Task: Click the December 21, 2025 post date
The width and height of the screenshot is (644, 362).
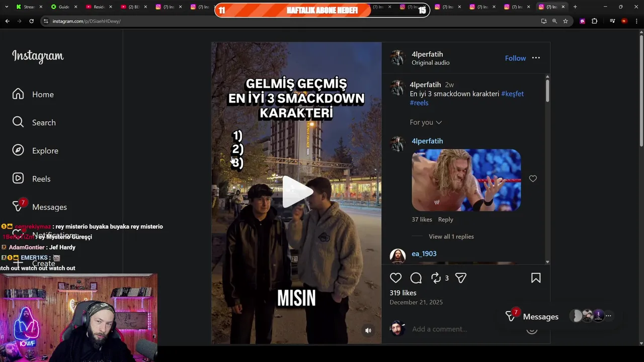Action: tap(416, 303)
